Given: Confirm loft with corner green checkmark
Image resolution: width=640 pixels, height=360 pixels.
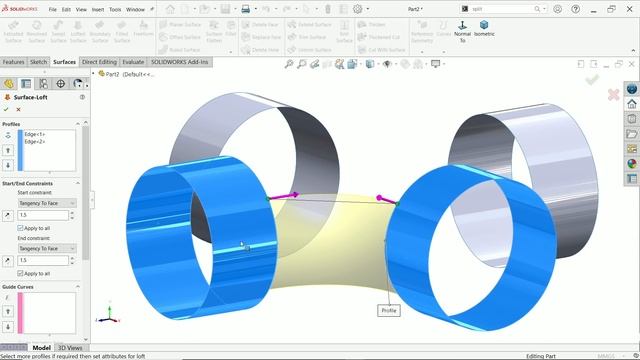Looking at the screenshot, I should tap(592, 80).
